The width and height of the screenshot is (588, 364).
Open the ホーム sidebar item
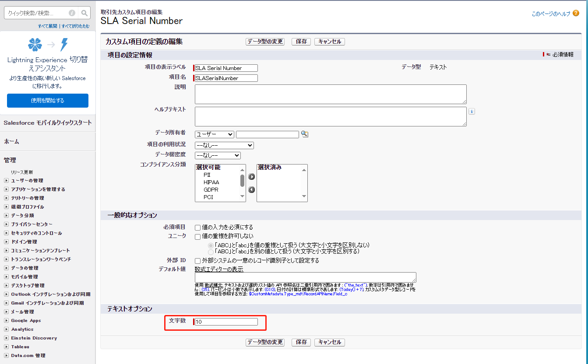click(x=12, y=141)
